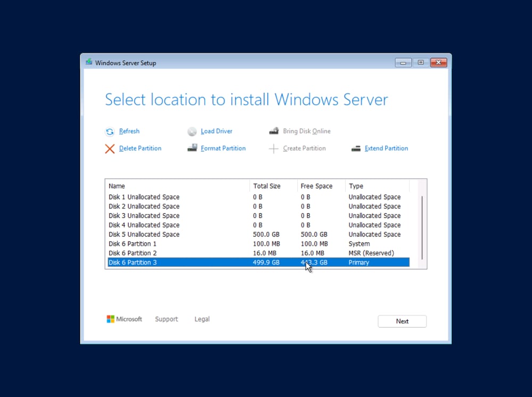Select the highlighted Disk 6 Partition 3 row

pyautogui.click(x=213, y=262)
